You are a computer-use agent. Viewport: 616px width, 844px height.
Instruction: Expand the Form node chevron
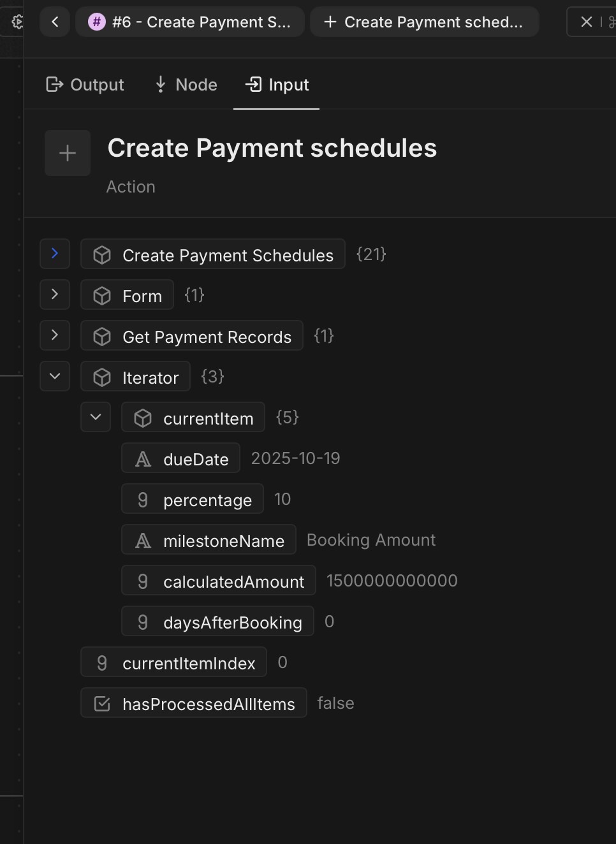pos(55,295)
